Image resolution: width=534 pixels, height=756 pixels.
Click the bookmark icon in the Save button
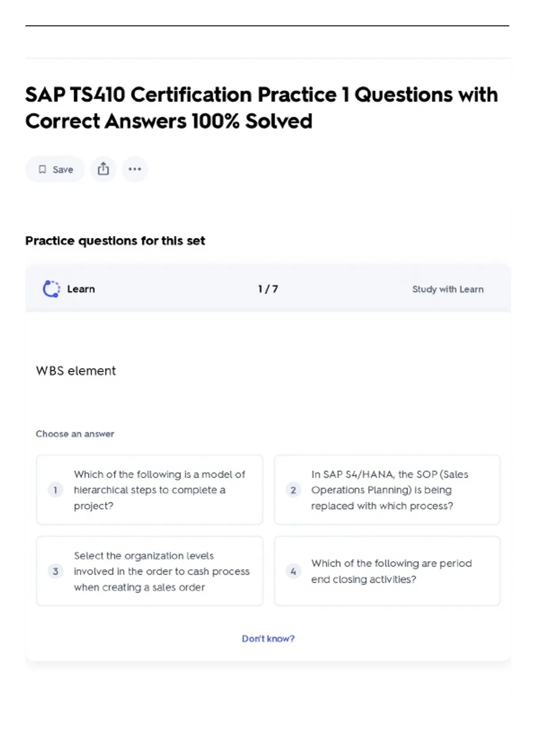click(42, 169)
